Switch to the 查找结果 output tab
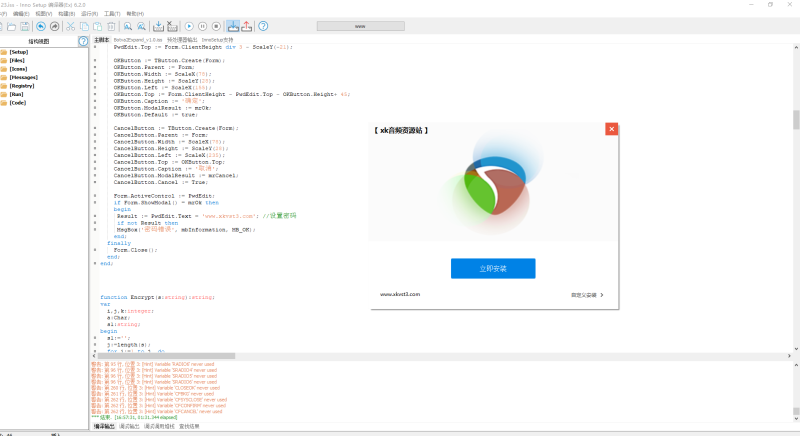Screen dimensions: 800x436 coord(189,426)
